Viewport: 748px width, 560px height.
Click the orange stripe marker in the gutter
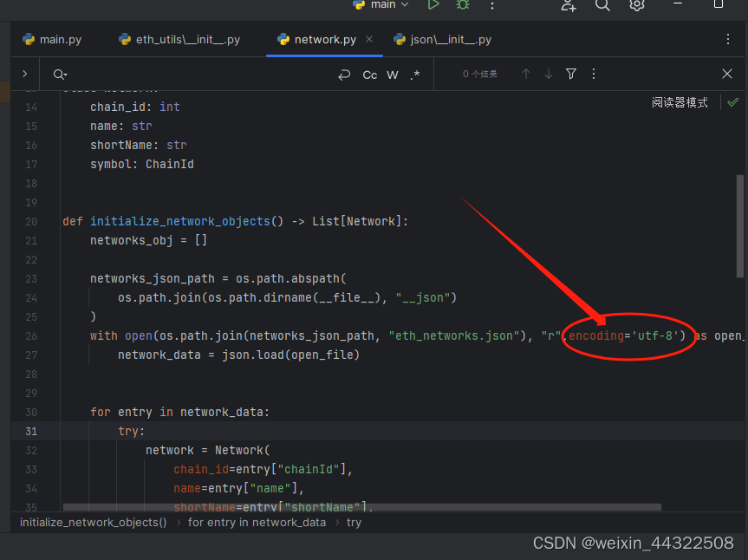(x=3, y=91)
